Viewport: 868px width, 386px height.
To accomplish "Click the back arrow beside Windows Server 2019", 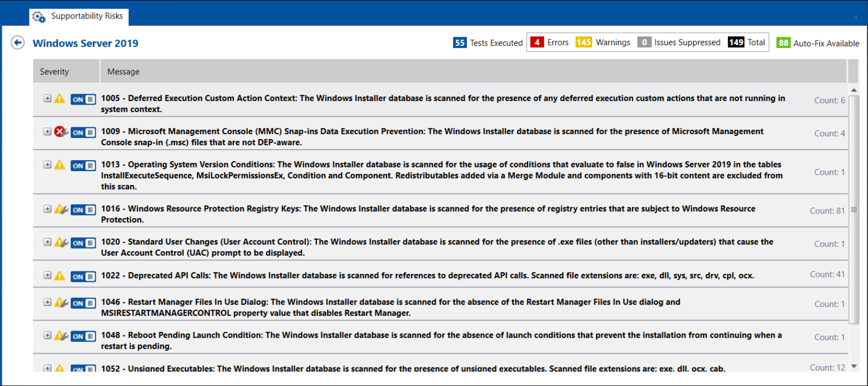I will (x=17, y=43).
